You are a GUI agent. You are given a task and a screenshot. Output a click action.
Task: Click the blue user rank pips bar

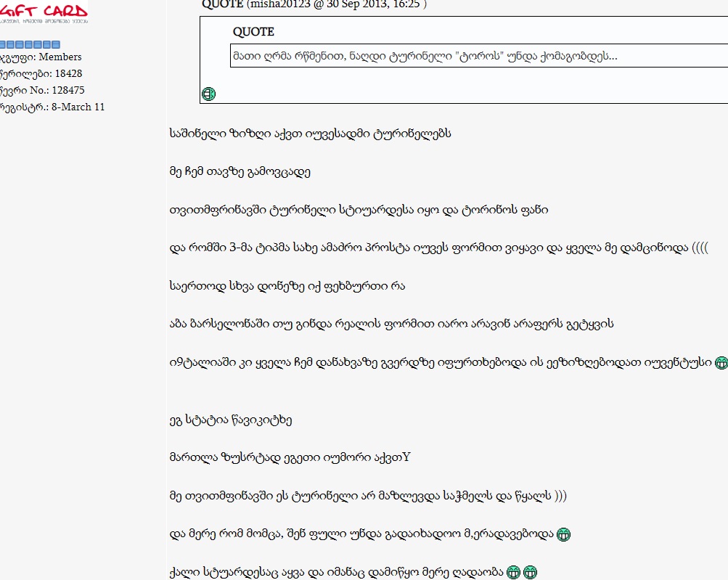click(x=30, y=44)
